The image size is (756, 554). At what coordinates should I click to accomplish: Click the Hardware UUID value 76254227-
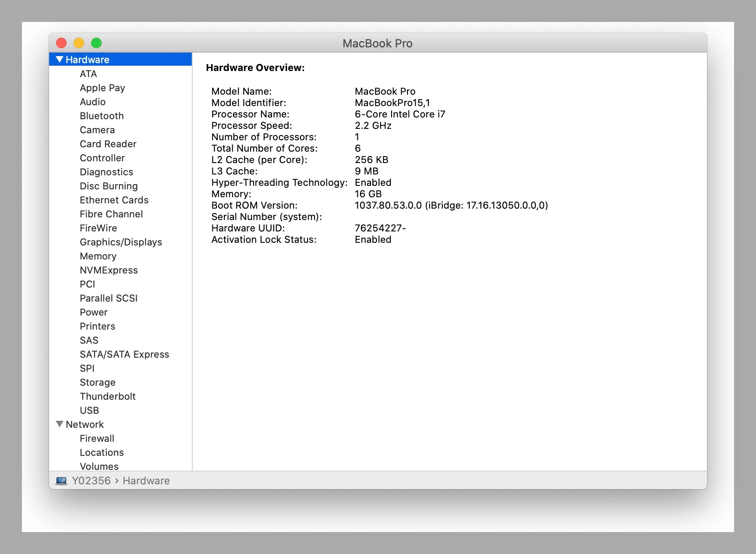[x=380, y=228]
